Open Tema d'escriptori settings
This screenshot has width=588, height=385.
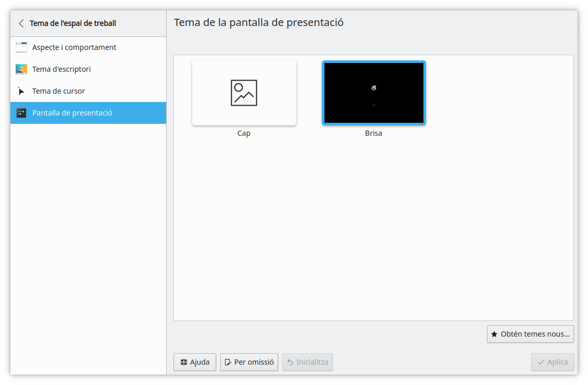[61, 69]
